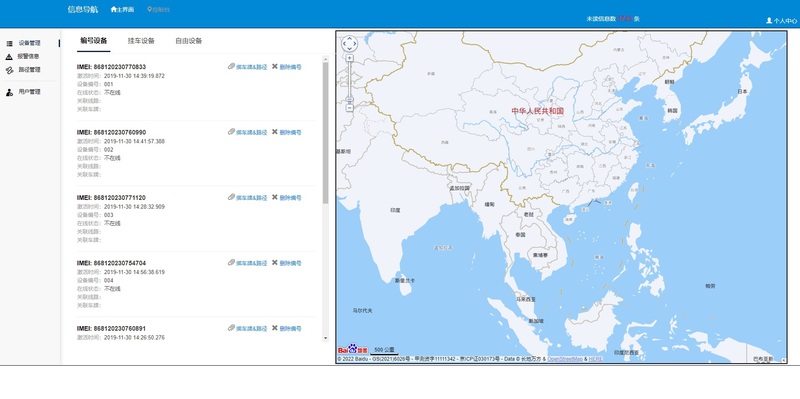This screenshot has width=800, height=399.
Task: Click map zoom-out minus button
Action: click(349, 108)
